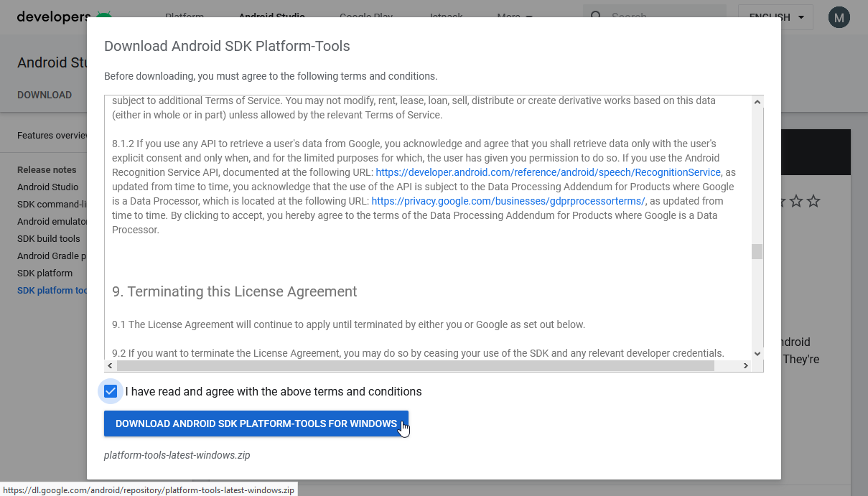Open the ENGLISH language dropdown
Image resolution: width=868 pixels, height=496 pixels.
(776, 17)
